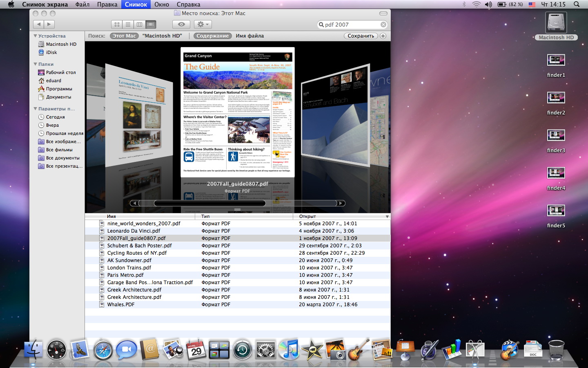Open System Preferences from the Dock
Image resolution: width=588 pixels, height=368 pixels.
265,350
